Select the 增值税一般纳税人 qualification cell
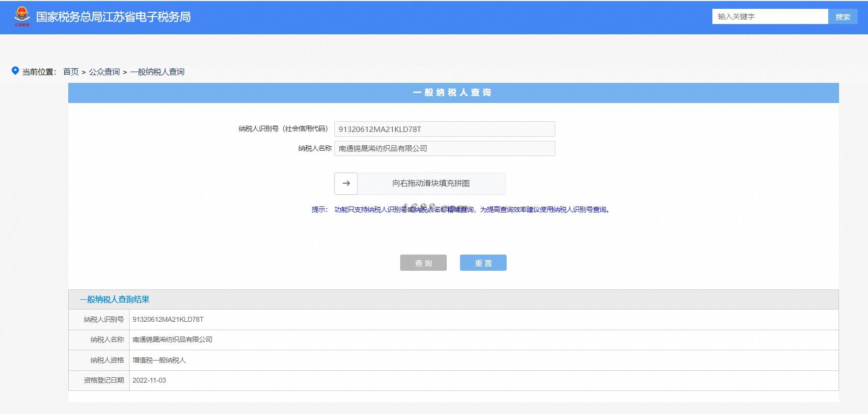Screen dimensions: 868x414 159,360
